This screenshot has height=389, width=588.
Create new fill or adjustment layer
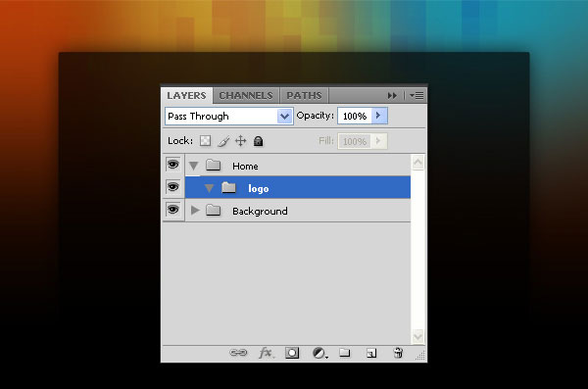click(x=319, y=353)
